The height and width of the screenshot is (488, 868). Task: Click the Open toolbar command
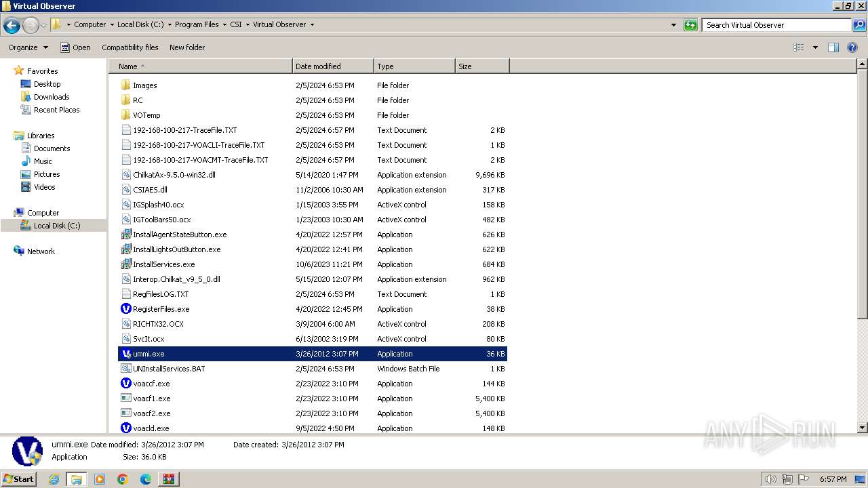tap(75, 47)
